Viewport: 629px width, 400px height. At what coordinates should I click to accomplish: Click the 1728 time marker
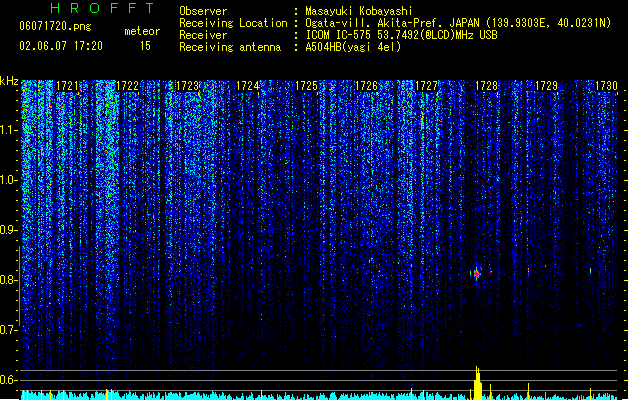(x=487, y=86)
